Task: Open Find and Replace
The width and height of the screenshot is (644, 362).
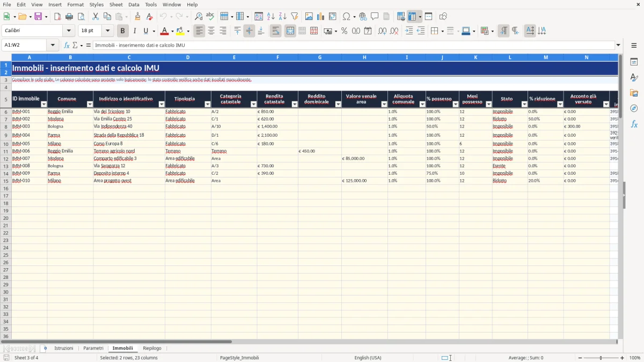Action: point(199,17)
